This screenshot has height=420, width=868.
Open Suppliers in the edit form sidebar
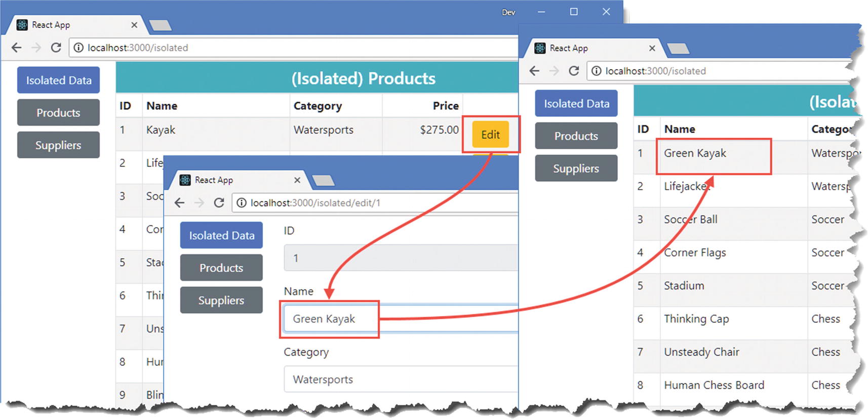point(221,300)
